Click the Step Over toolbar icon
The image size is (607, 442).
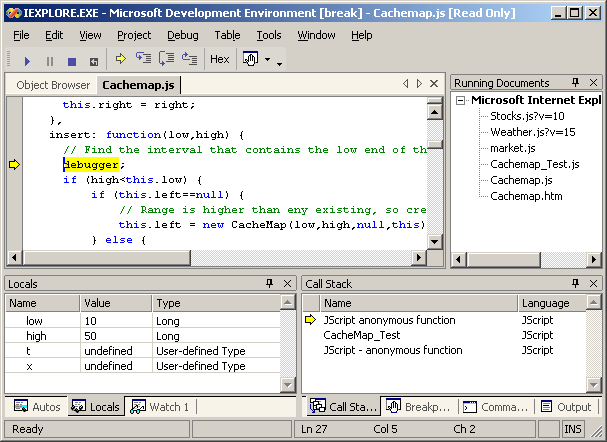166,58
